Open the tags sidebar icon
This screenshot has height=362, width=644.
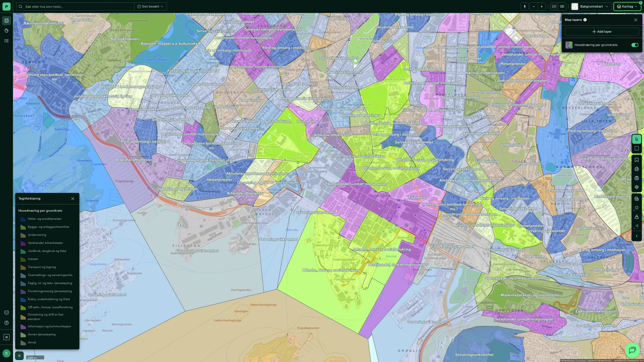[x=7, y=31]
